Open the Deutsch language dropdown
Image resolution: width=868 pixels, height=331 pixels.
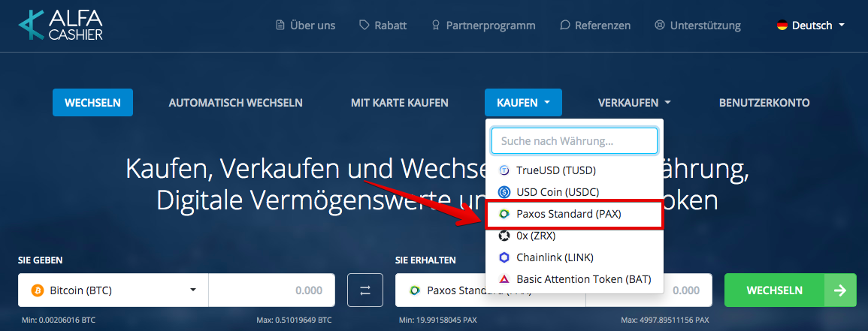[x=811, y=26]
